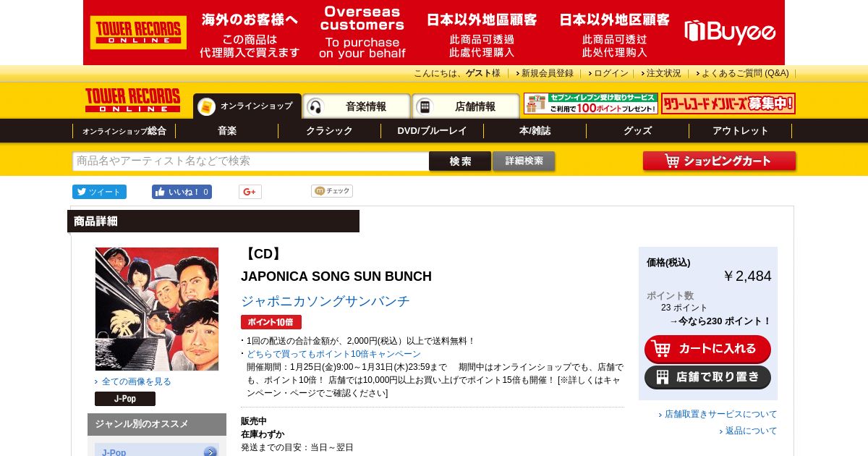Select グッズ in the navigation bar

(638, 131)
